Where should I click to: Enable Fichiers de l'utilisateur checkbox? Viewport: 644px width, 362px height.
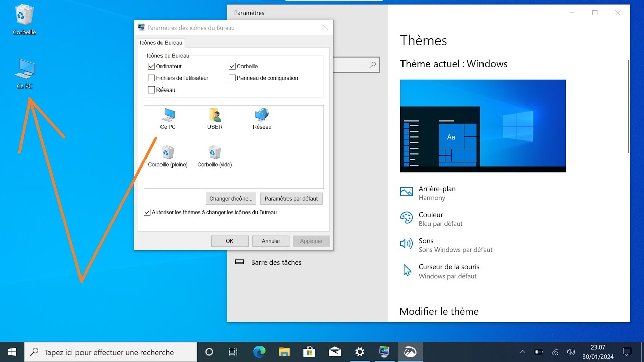(151, 78)
